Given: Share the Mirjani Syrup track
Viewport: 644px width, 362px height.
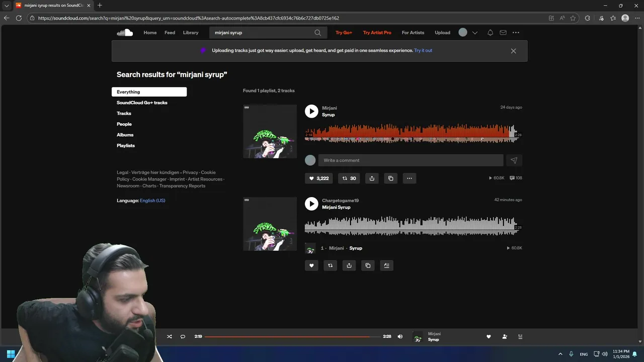Looking at the screenshot, I should click(x=372, y=178).
